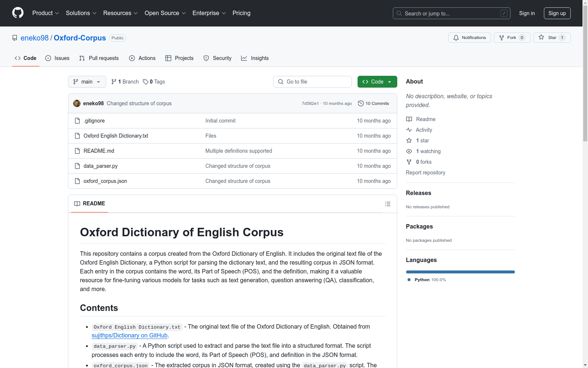The image size is (588, 368).
Task: Click the Go to file input
Action: pyautogui.click(x=312, y=82)
